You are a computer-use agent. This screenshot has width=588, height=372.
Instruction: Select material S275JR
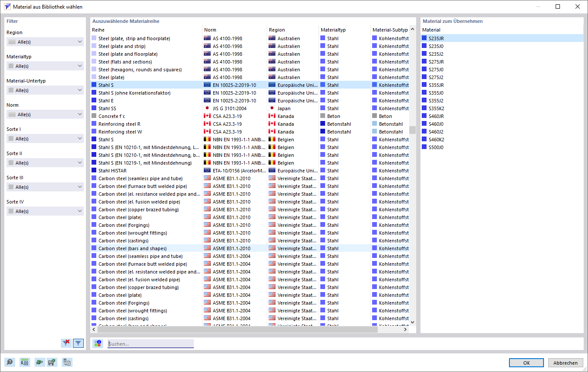point(502,62)
